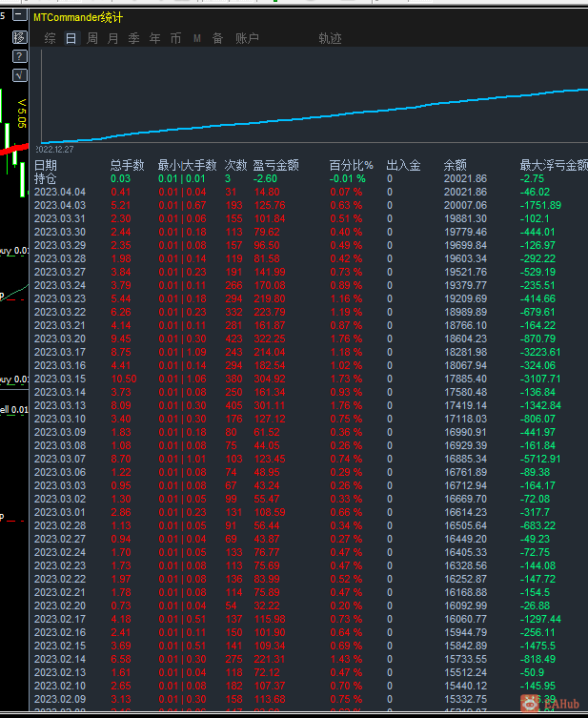Click the MTCommander统计 panel title

point(78,17)
